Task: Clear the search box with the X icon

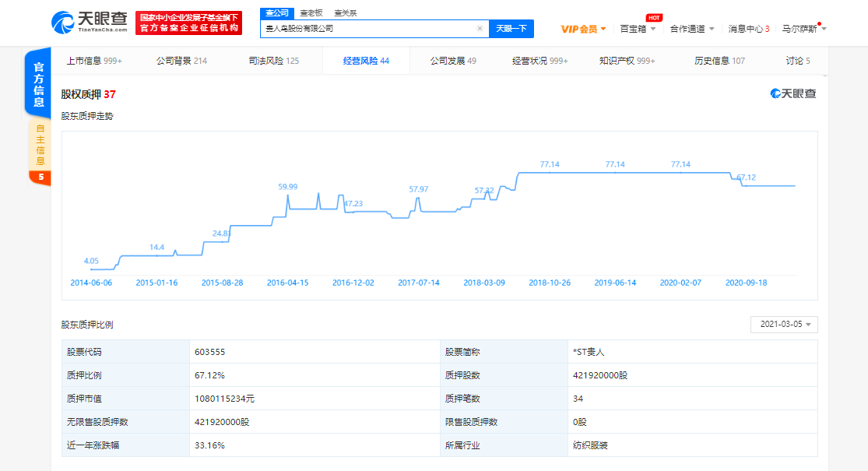Action: coord(480,29)
